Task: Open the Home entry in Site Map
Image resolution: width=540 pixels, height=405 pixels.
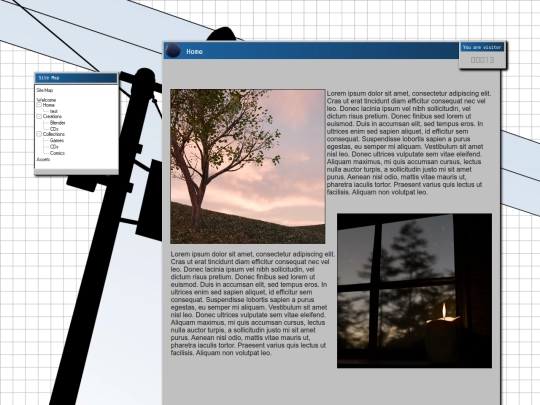Action: (49, 105)
